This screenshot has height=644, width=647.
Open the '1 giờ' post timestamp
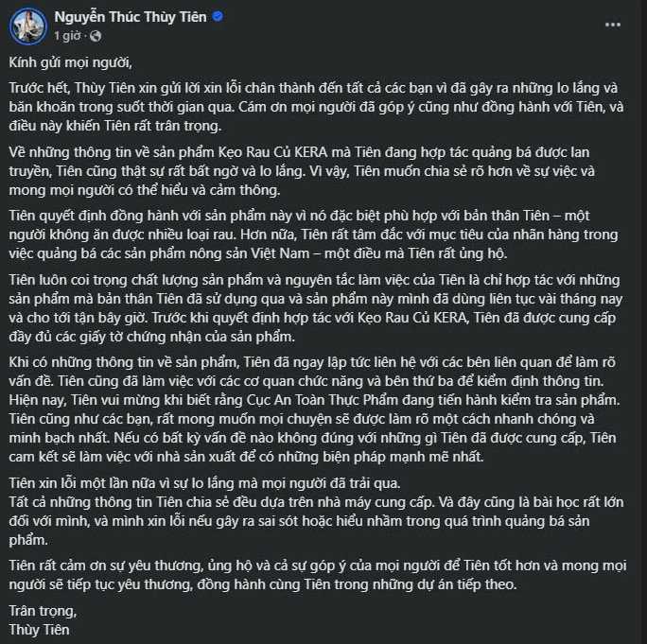[x=67, y=35]
